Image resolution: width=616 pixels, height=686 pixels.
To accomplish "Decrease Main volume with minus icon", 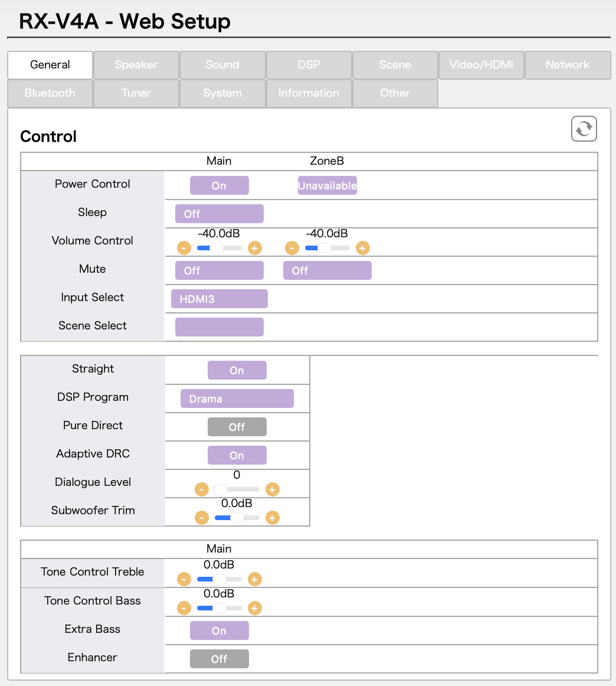I will pos(184,248).
